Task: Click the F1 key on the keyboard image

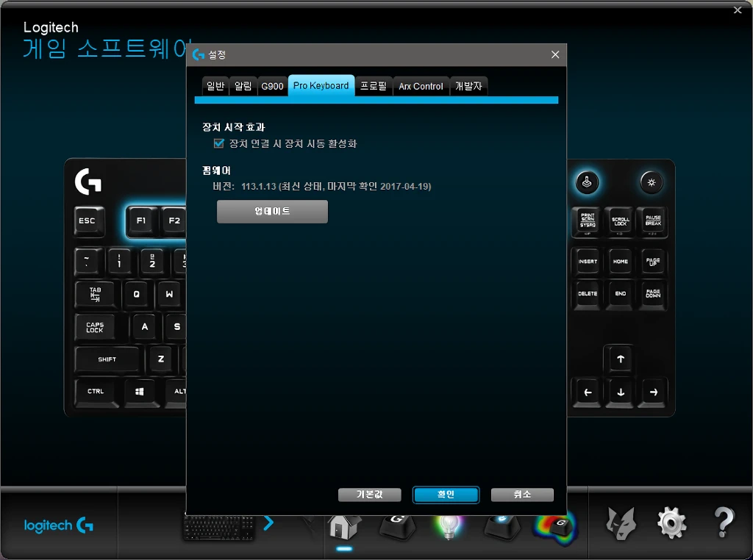Action: (141, 221)
